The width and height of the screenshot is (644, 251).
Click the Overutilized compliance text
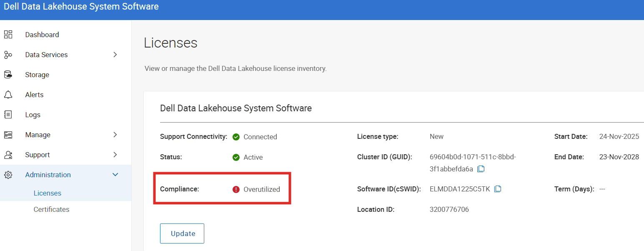262,189
